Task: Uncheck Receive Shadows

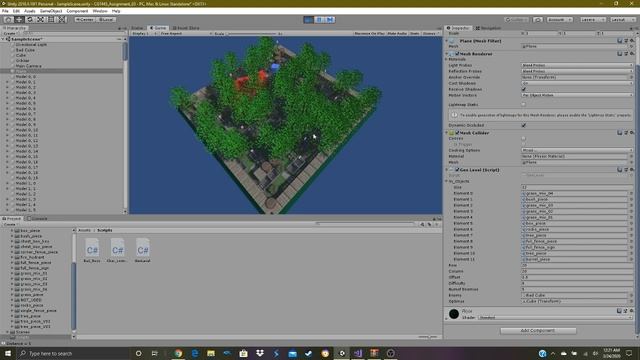Action: (x=524, y=89)
